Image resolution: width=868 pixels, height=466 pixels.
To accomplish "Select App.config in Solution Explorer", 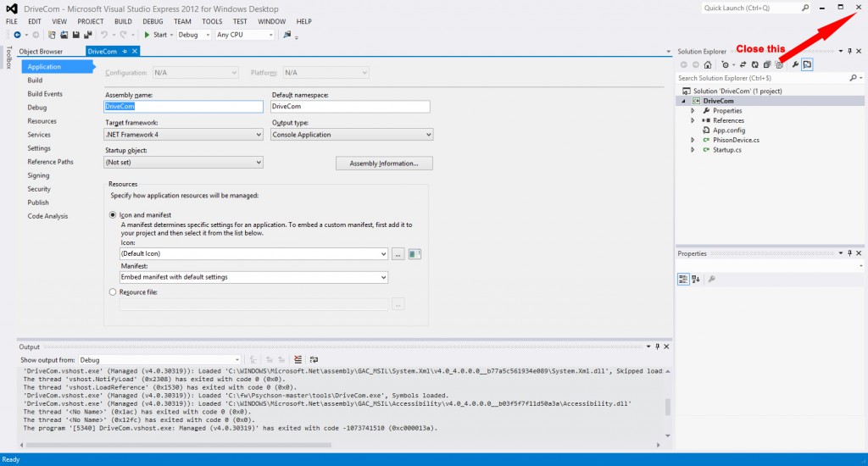I will point(728,130).
